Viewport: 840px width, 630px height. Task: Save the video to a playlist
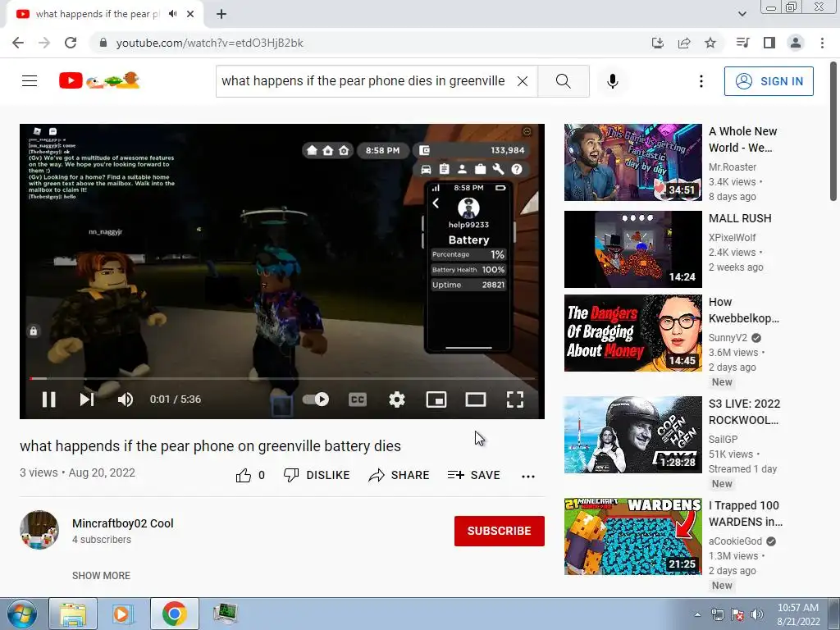(474, 475)
